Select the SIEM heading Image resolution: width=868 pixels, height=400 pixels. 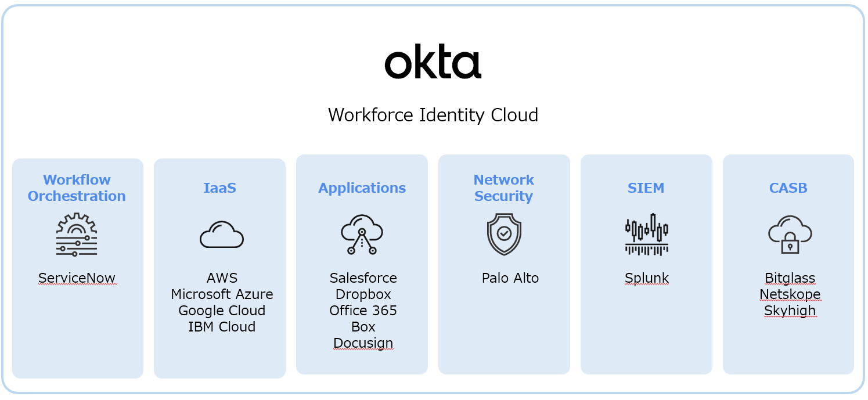[x=646, y=188]
